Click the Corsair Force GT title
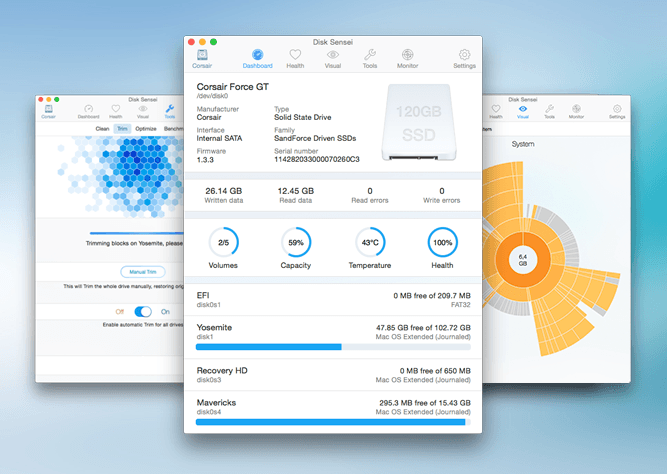 tap(232, 86)
